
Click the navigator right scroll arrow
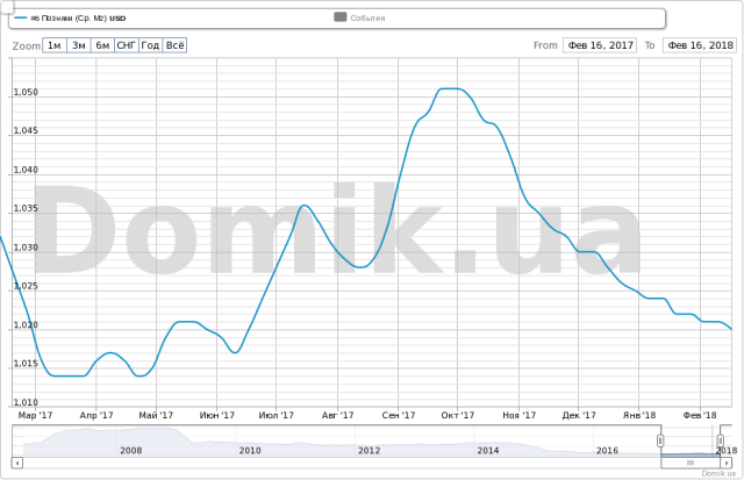726,462
